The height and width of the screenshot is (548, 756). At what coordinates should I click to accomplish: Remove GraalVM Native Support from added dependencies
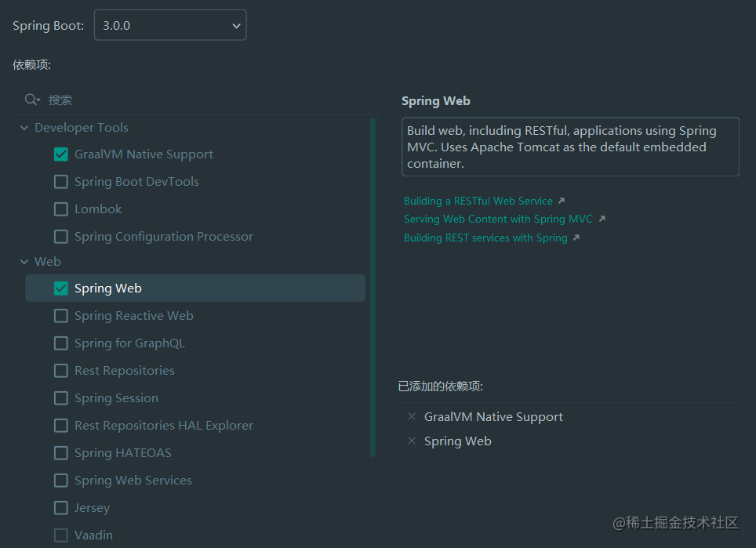click(412, 416)
